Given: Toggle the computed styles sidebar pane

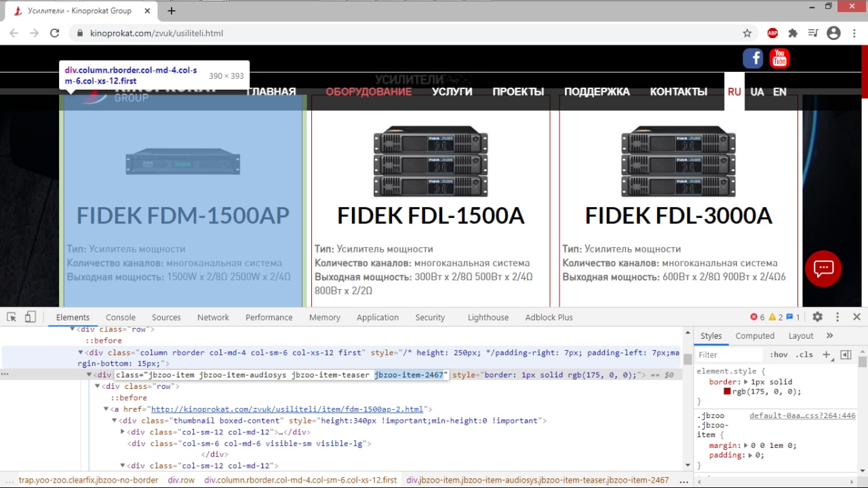Looking at the screenshot, I should click(x=846, y=354).
